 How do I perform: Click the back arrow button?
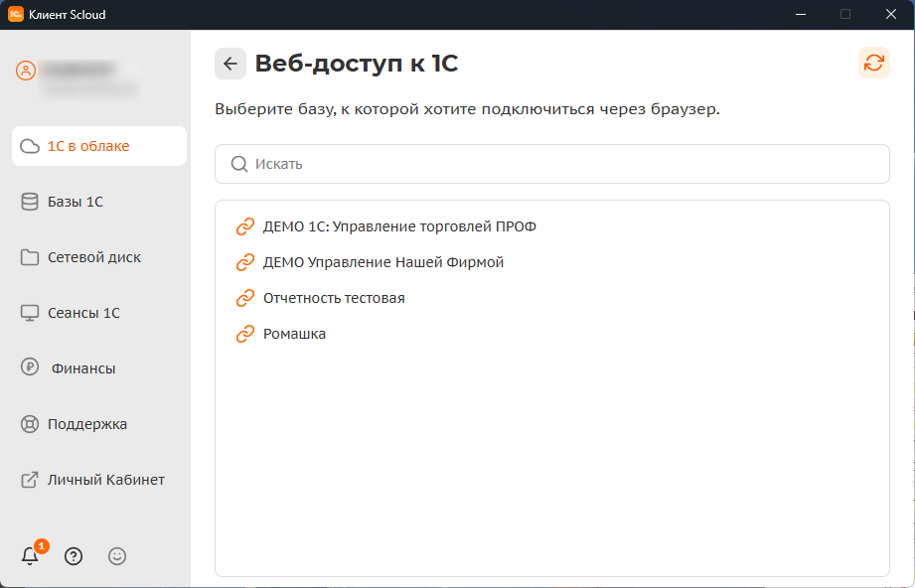tap(230, 64)
